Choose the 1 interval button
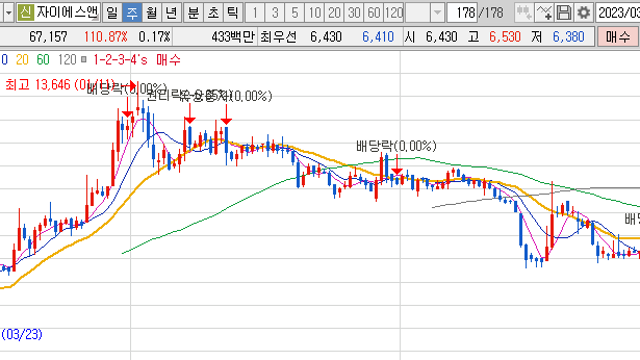 pos(255,13)
